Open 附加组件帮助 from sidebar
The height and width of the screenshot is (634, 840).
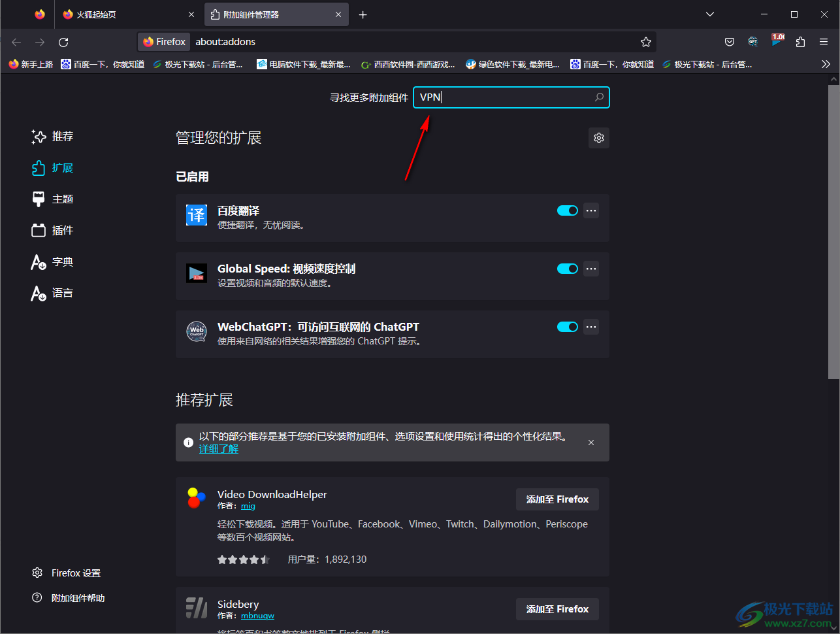[69, 598]
